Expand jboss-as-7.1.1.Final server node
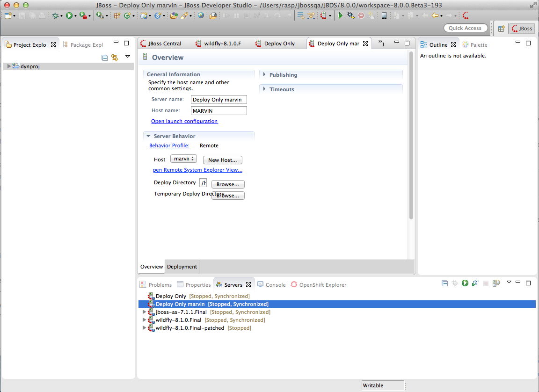 pos(145,312)
